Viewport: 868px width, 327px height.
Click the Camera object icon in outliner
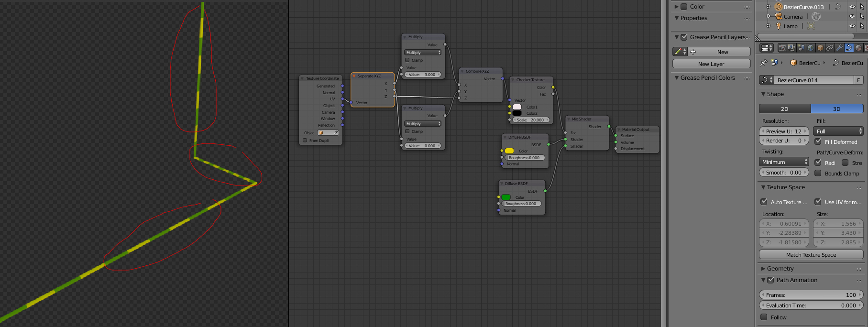778,16
